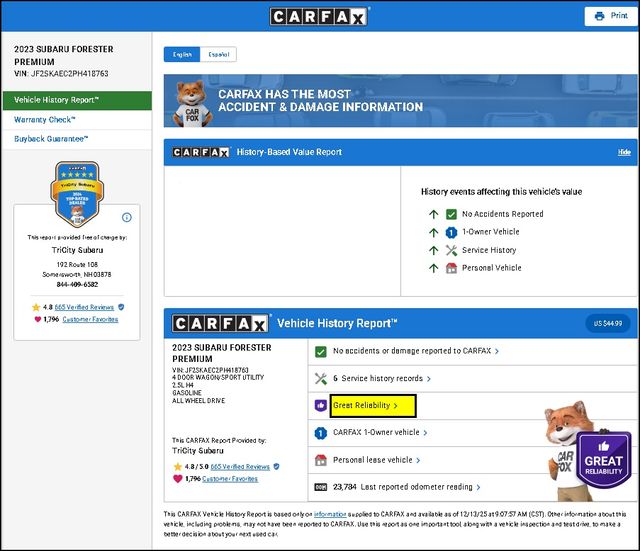Click the info icon in dealer card

(x=127, y=217)
